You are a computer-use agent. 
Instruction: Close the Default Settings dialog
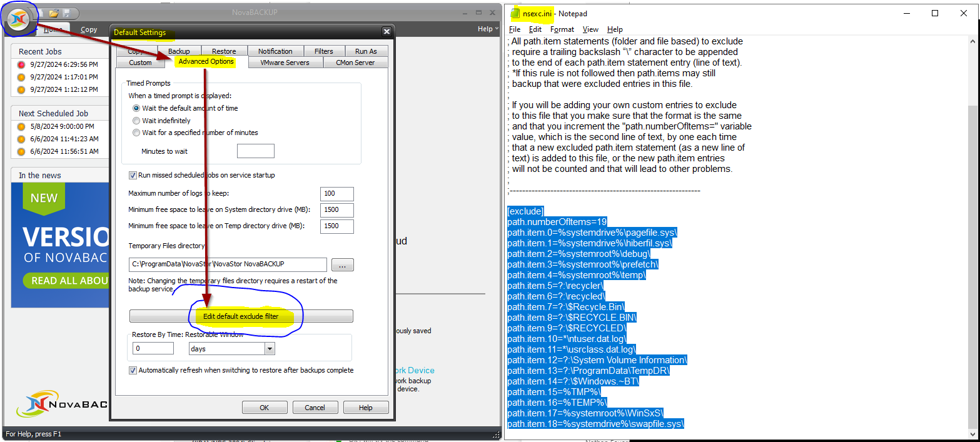(387, 32)
